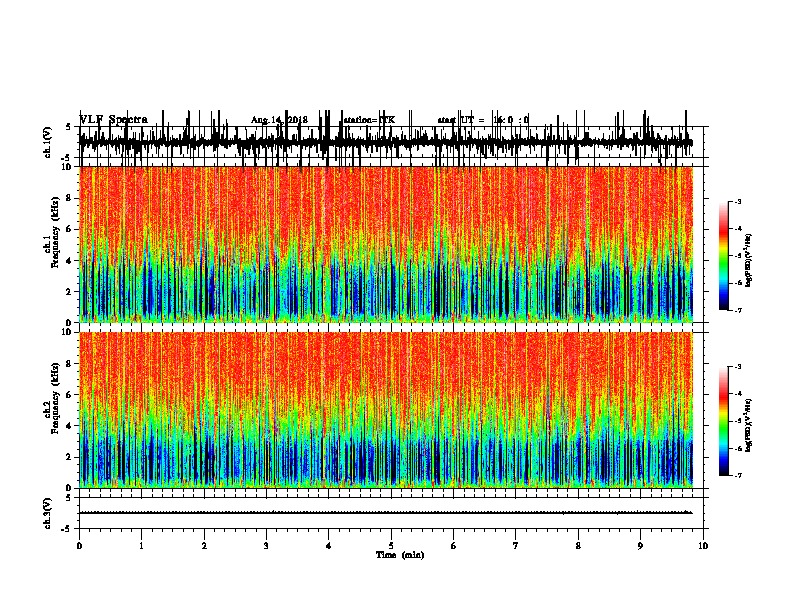Click the '8' kHz tick on ch.2 frequency axis
792x612 pixels.
69,364
